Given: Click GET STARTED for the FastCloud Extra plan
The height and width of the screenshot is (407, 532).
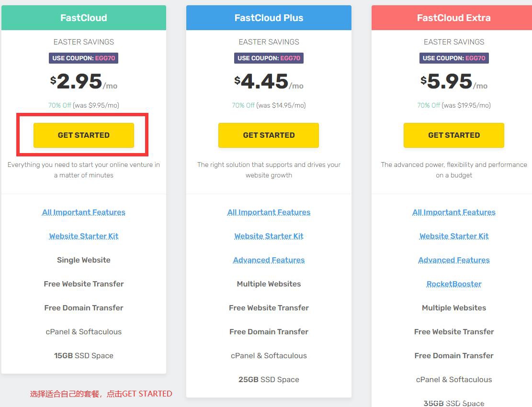Looking at the screenshot, I should (453, 135).
